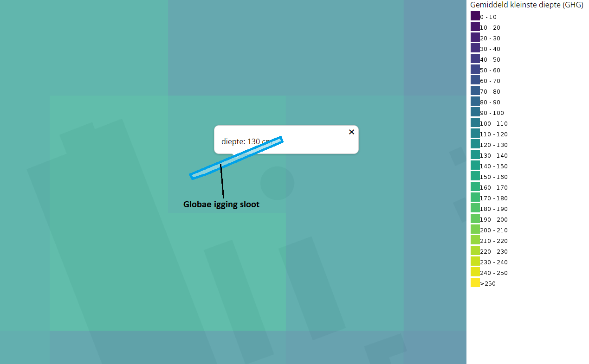Click the '240 - 250' legend label
This screenshot has width=589, height=364.
pyautogui.click(x=494, y=273)
